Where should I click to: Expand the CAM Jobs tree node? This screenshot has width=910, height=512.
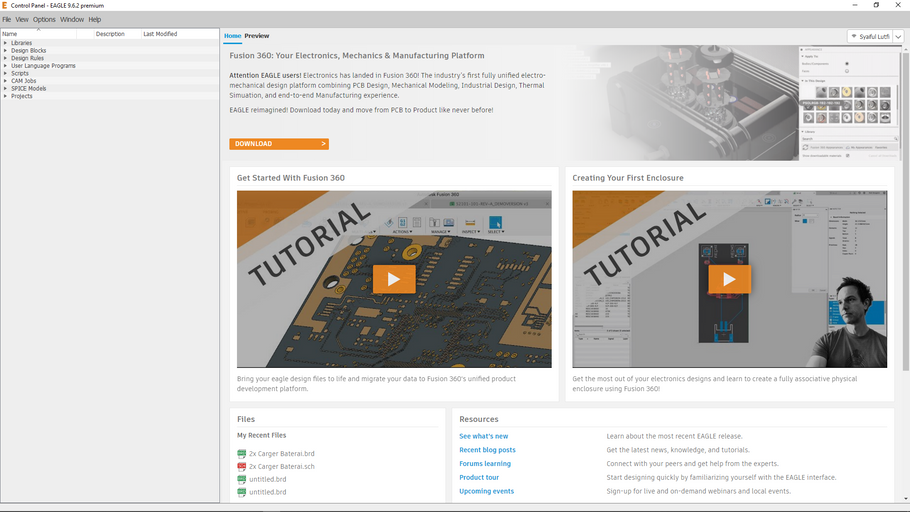[5, 81]
